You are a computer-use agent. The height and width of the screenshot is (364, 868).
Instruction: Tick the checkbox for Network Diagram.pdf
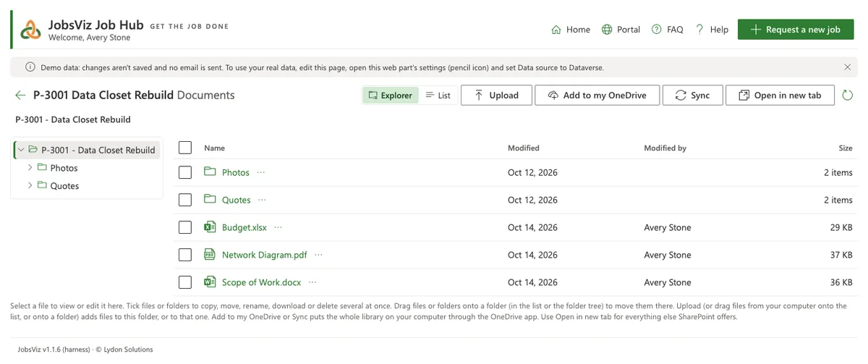pos(185,255)
